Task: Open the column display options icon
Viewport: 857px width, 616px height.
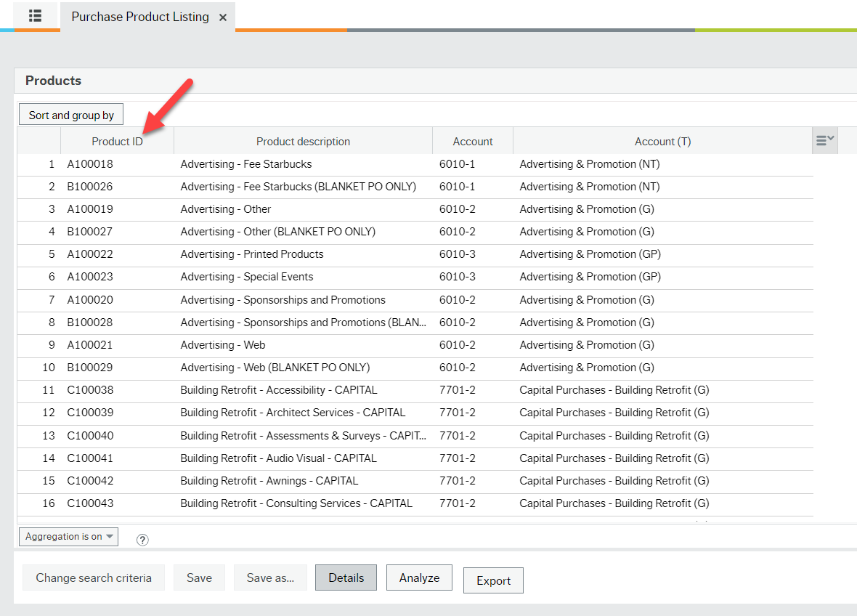Action: coord(824,140)
